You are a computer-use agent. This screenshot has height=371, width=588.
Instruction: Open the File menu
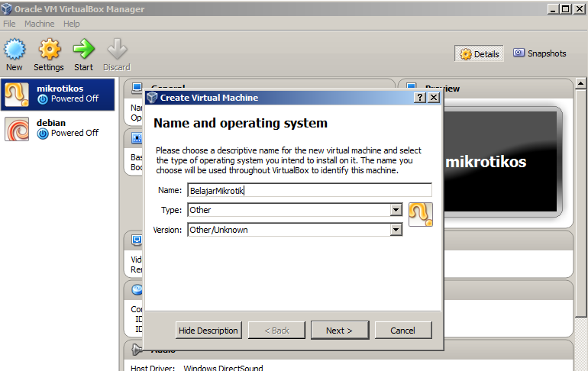point(9,24)
